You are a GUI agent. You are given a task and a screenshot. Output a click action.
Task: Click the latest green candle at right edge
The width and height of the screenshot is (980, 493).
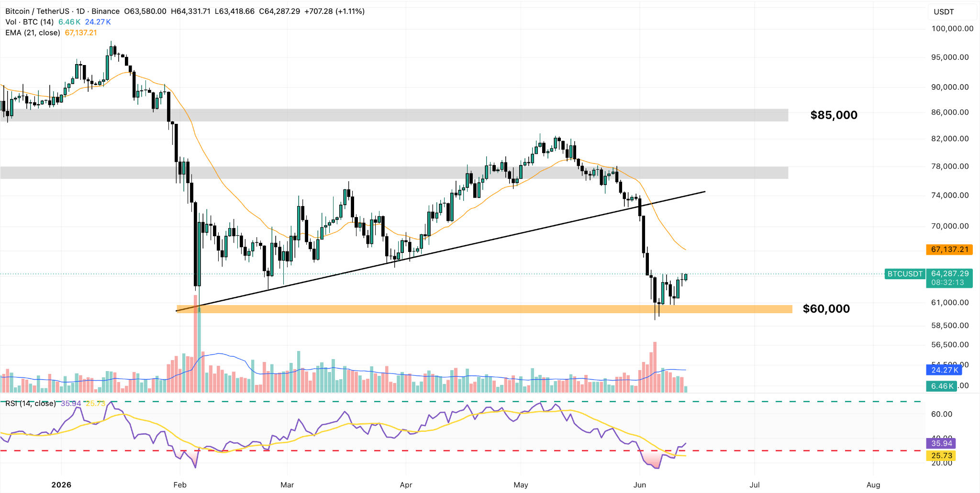686,277
